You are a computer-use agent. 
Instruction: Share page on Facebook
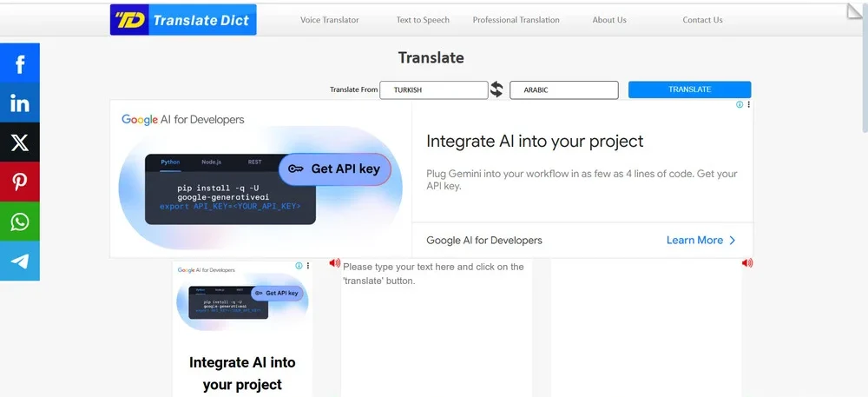[x=20, y=63]
